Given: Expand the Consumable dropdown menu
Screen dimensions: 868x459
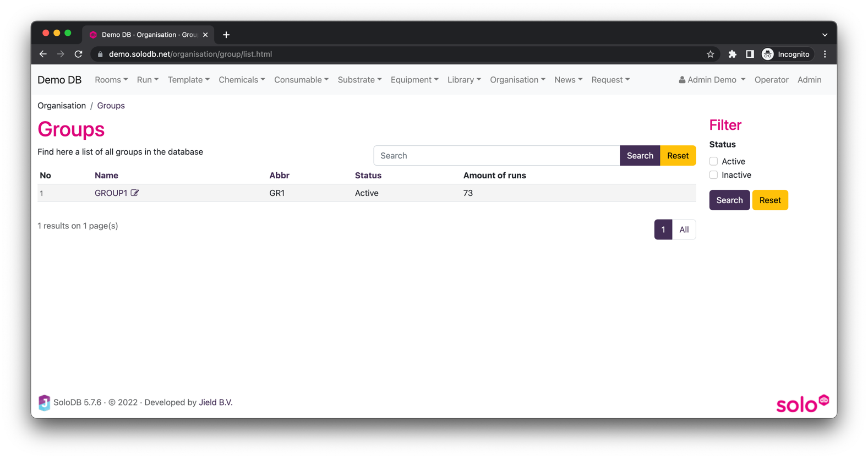Looking at the screenshot, I should tap(301, 80).
